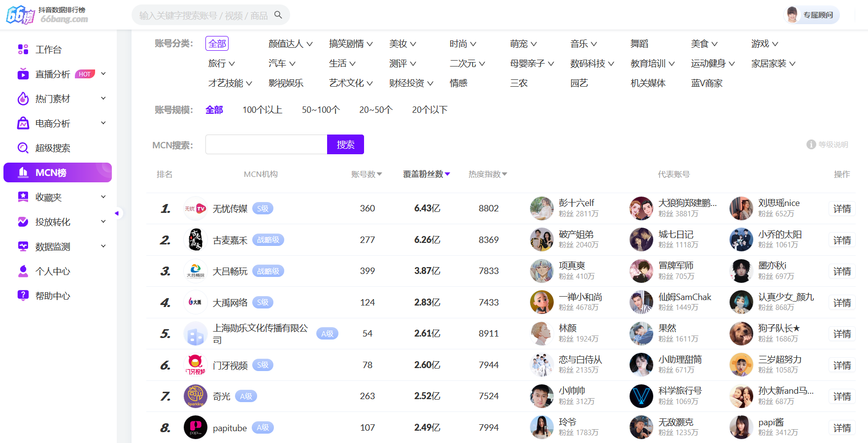Click the 数据监测 monitor icon
The height and width of the screenshot is (443, 868).
(23, 246)
